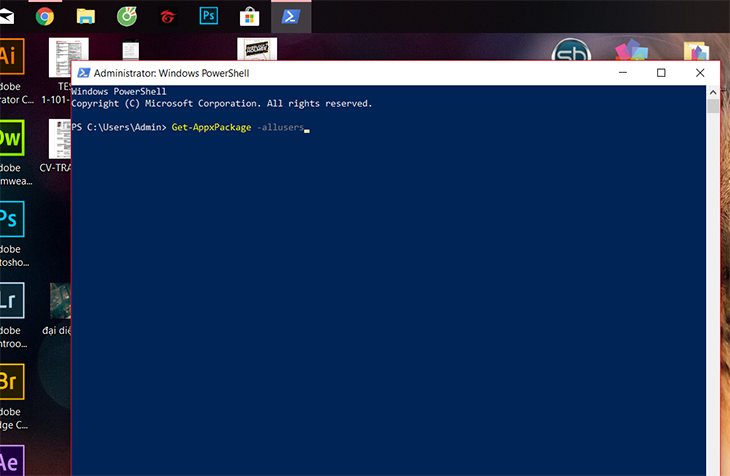730x476 pixels.
Task: Click the PowerShell scrollbar up arrow
Action: click(x=713, y=92)
